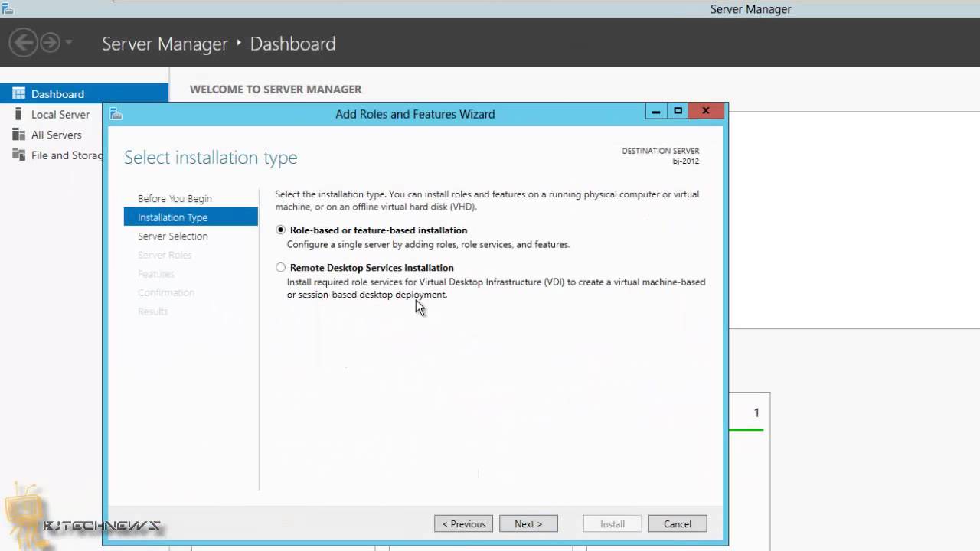Click the Server Manager back arrow button

pos(24,42)
